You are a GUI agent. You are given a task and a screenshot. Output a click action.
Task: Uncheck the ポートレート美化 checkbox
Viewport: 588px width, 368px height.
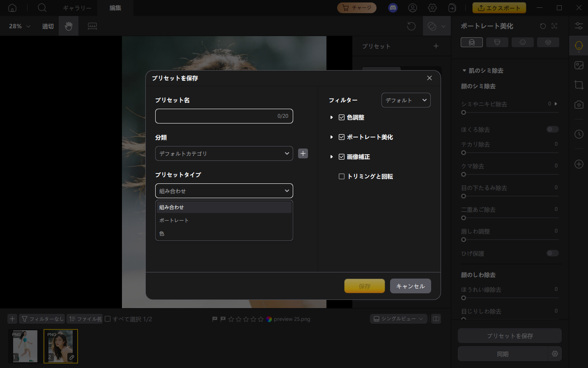[x=342, y=137]
